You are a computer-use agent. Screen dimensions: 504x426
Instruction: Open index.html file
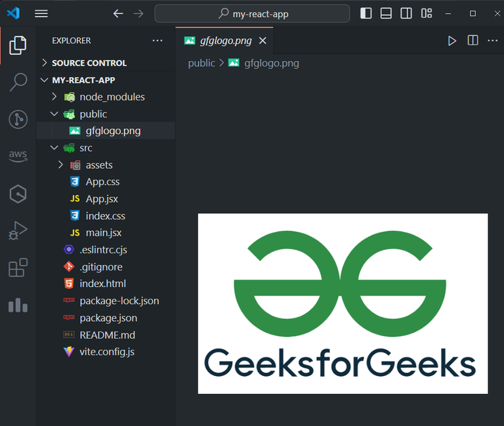point(106,284)
